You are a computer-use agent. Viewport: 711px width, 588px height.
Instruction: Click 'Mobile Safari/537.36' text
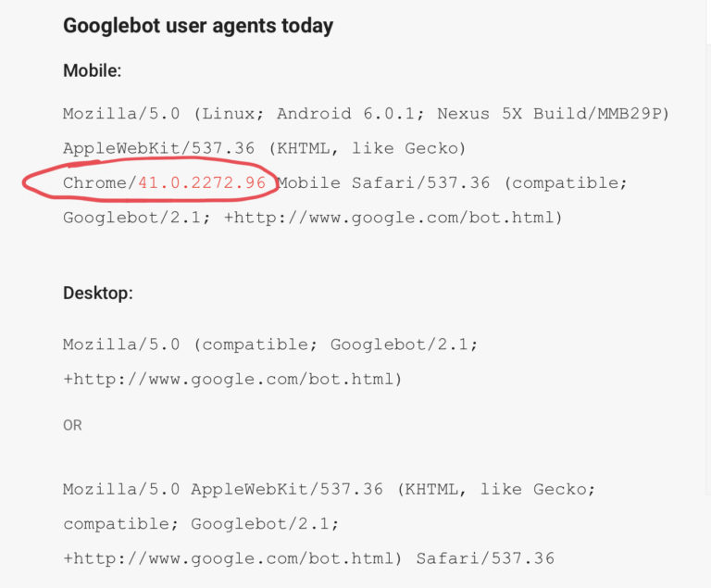coord(383,182)
